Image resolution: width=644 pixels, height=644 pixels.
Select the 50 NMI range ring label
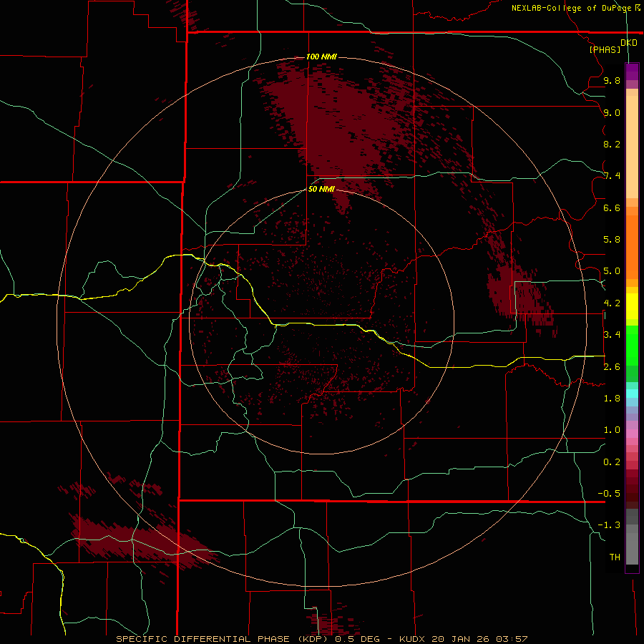pyautogui.click(x=321, y=189)
